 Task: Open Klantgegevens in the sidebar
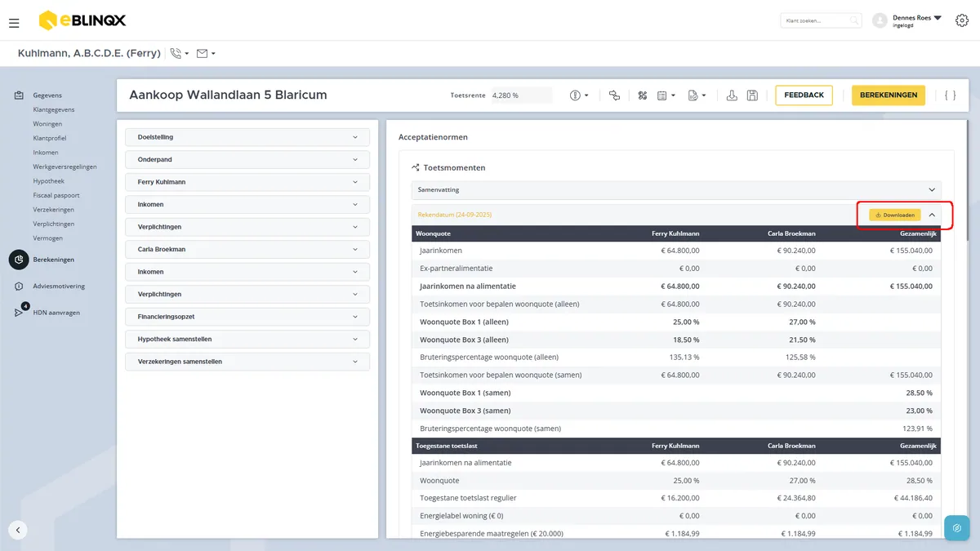[x=54, y=109]
